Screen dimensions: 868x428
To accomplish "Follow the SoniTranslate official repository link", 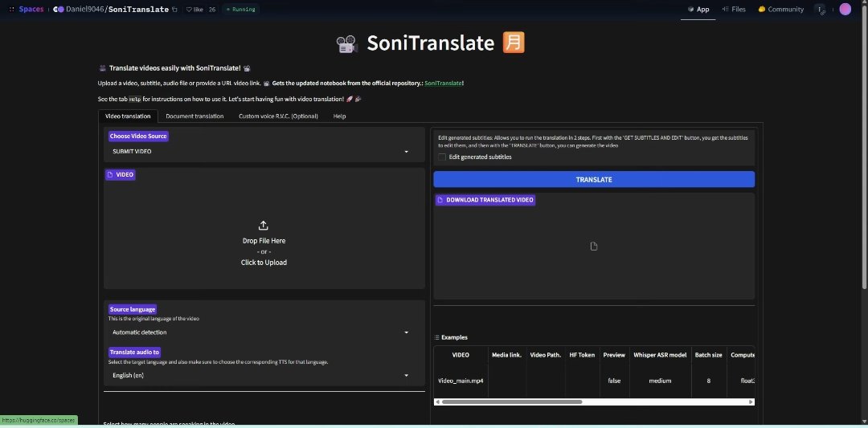I will tap(443, 83).
